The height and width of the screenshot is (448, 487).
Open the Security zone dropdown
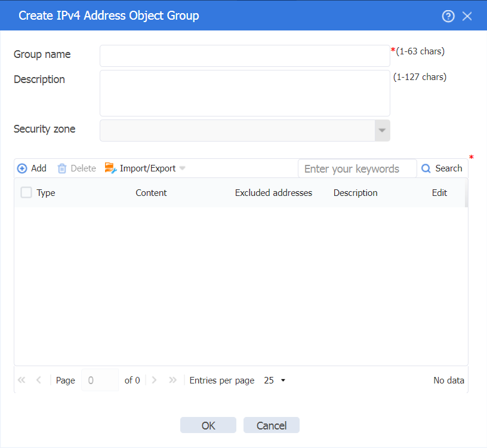pos(382,130)
